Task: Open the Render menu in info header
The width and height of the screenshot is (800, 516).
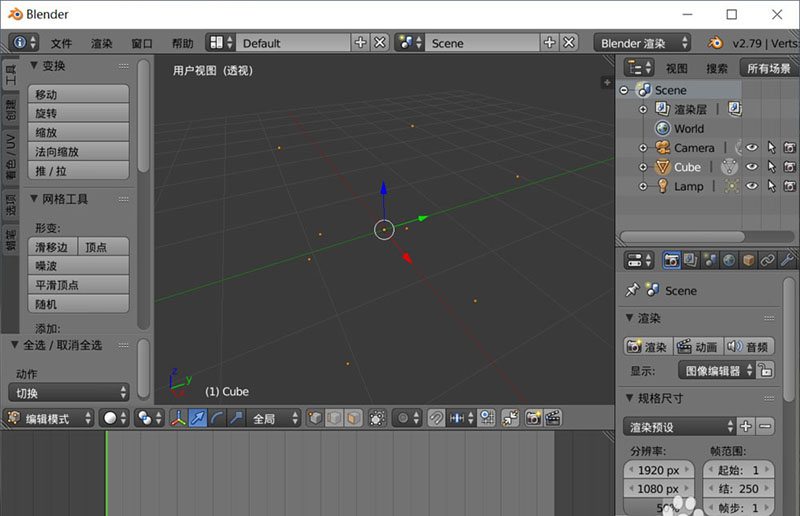Action: [102, 43]
